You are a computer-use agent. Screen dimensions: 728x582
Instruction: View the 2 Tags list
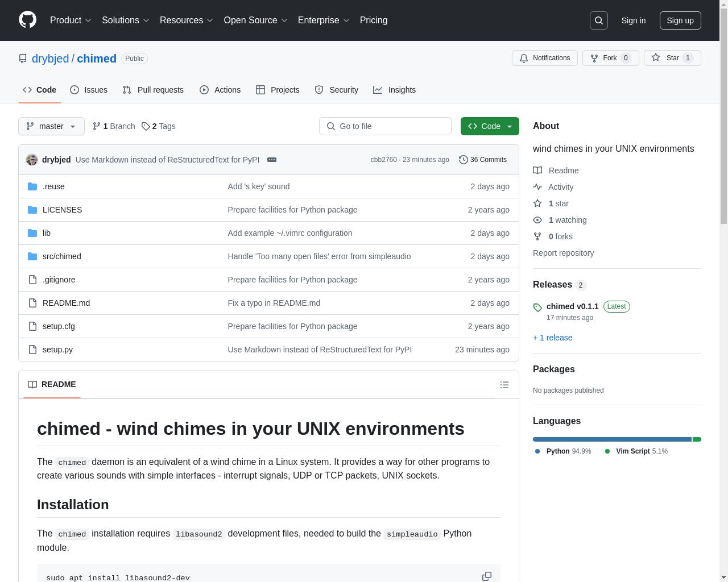(x=159, y=126)
